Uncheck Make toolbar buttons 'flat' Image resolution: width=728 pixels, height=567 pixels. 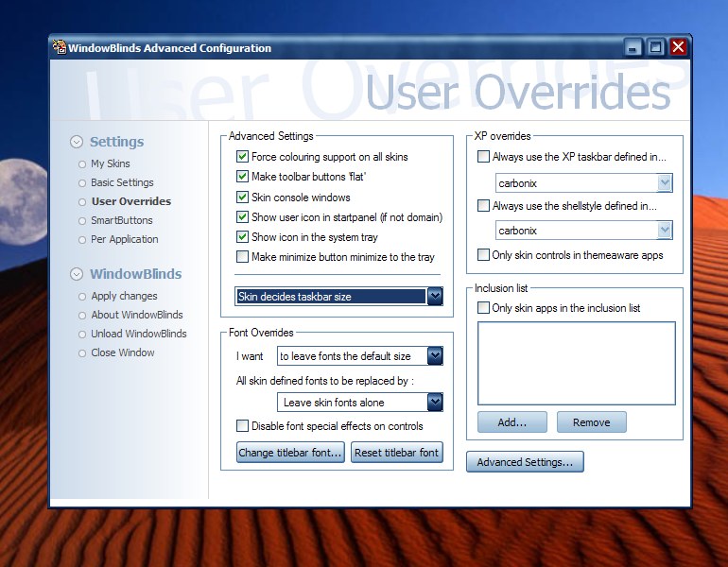pyautogui.click(x=242, y=177)
